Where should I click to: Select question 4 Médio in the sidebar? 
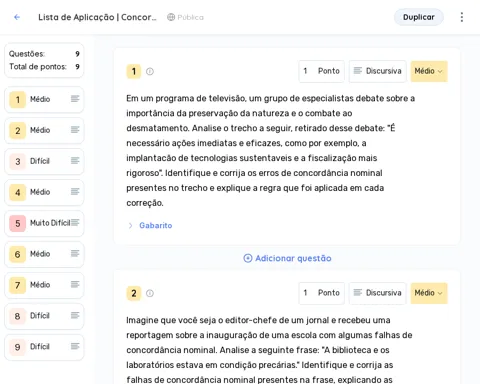click(44, 192)
